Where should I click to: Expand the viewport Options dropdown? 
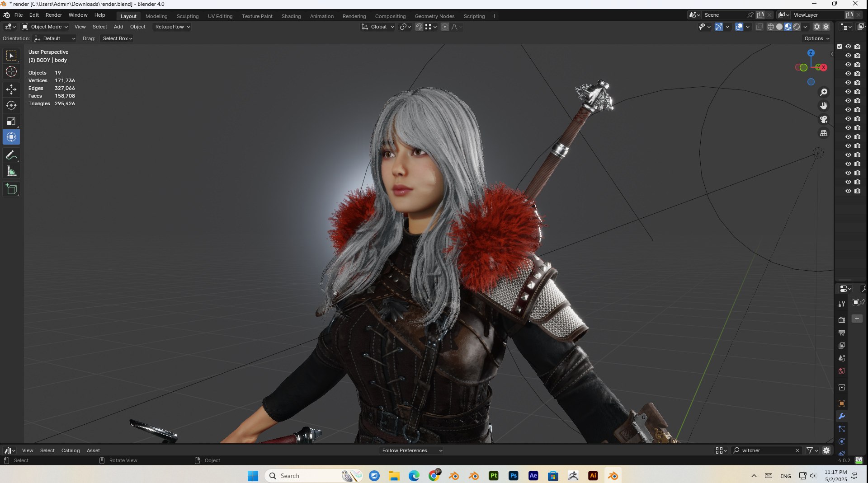817,38
